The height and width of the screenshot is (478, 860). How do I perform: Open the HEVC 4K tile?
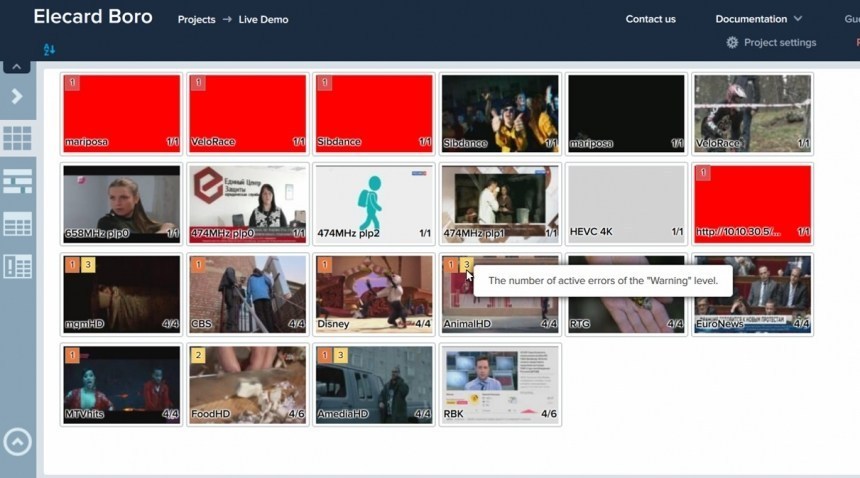coord(626,204)
